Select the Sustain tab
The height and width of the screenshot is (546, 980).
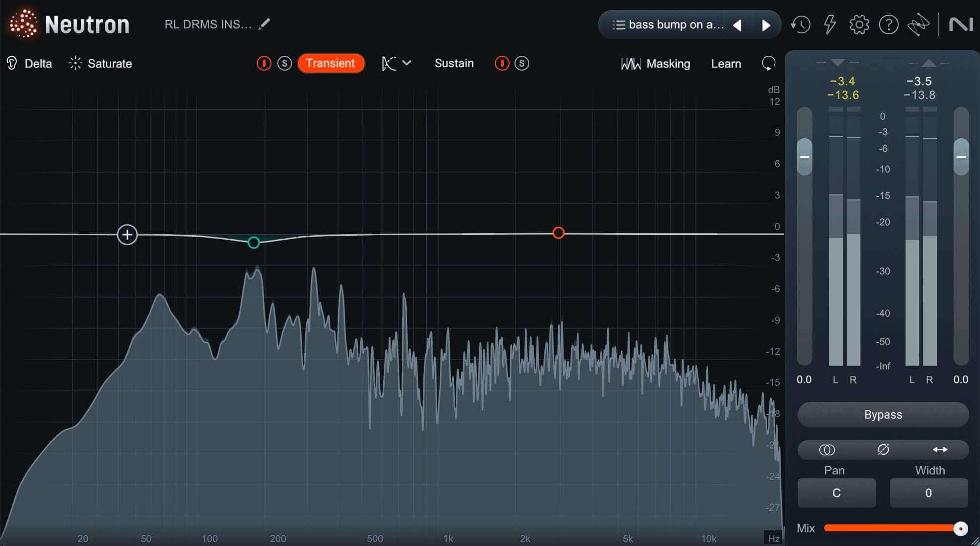pyautogui.click(x=454, y=63)
